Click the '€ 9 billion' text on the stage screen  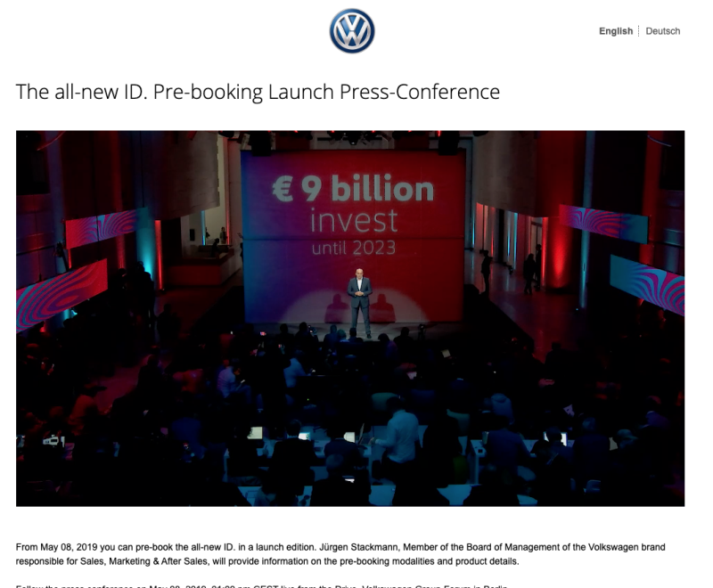pyautogui.click(x=353, y=188)
